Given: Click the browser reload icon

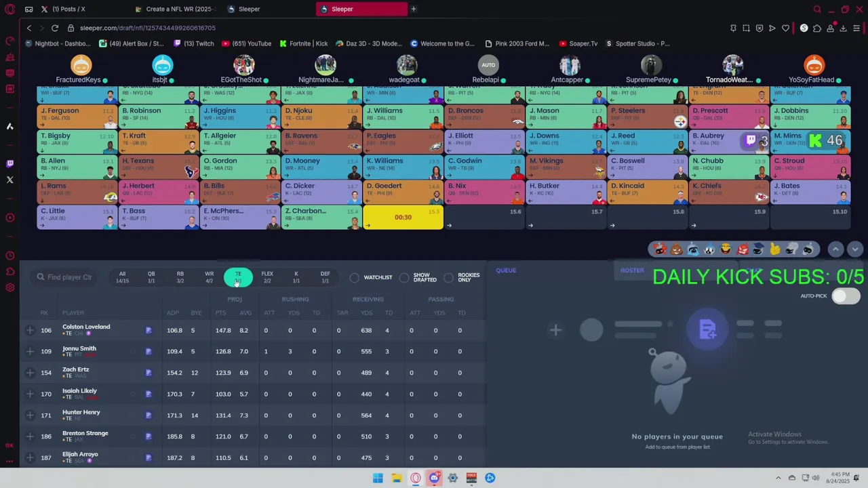Looking at the screenshot, I should 54,28.
